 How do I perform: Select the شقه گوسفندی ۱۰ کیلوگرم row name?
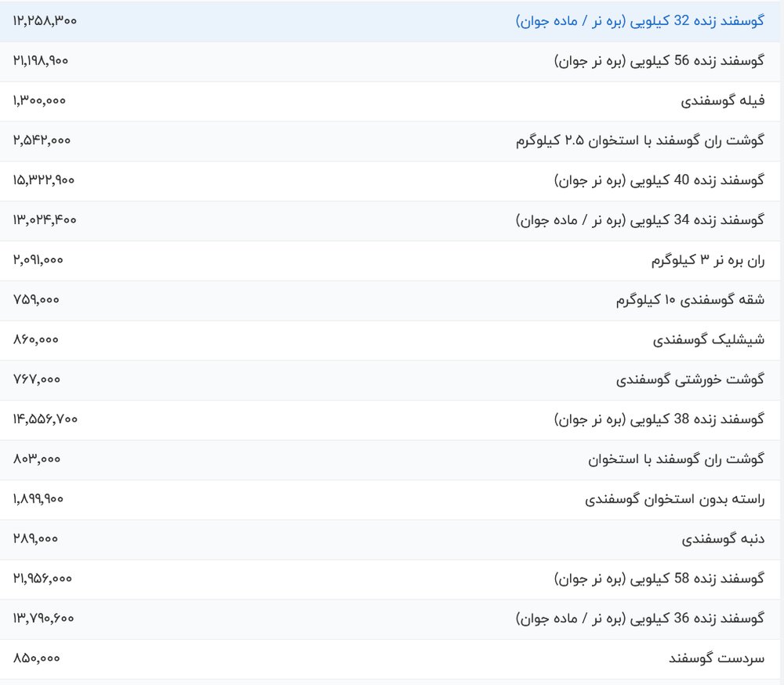click(x=690, y=301)
